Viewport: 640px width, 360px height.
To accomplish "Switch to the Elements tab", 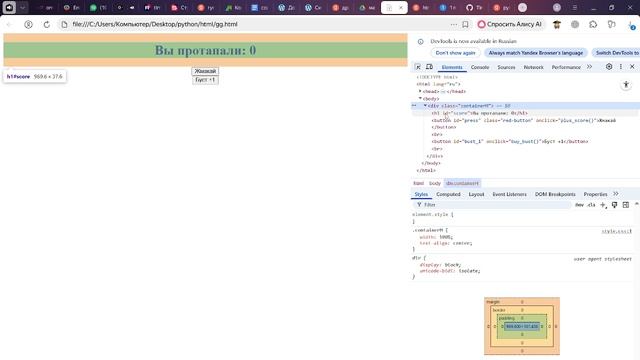I will click(452, 67).
